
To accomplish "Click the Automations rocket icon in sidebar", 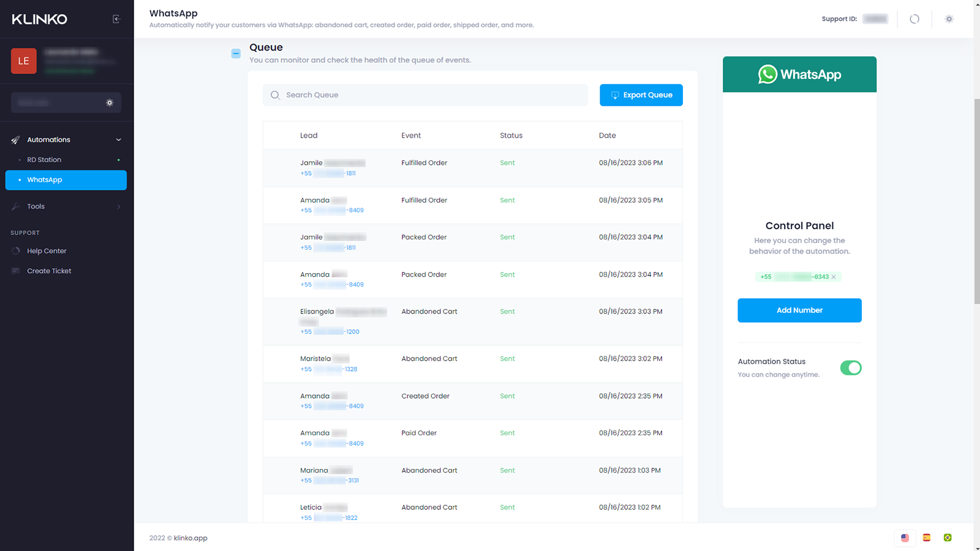I will pyautogui.click(x=15, y=140).
